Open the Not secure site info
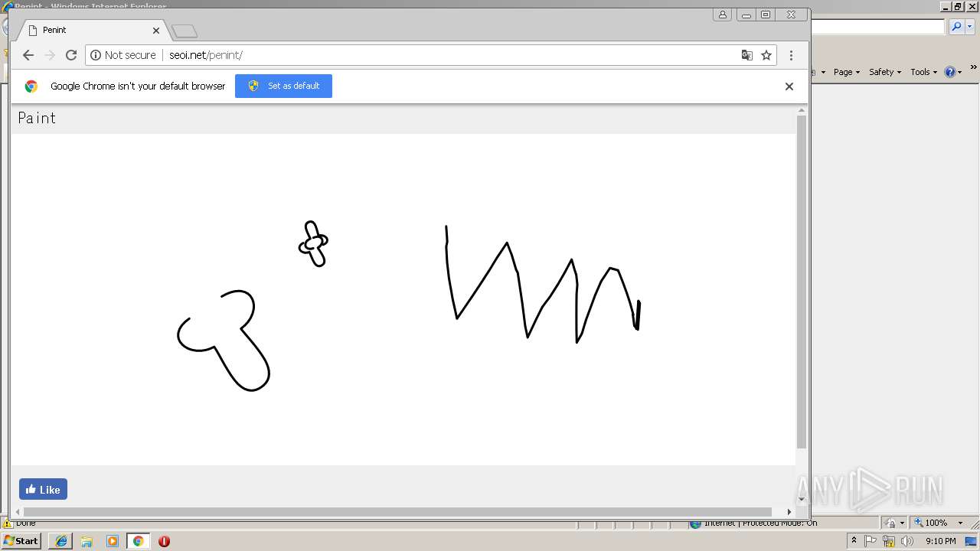The width and height of the screenshot is (980, 551). 123,55
